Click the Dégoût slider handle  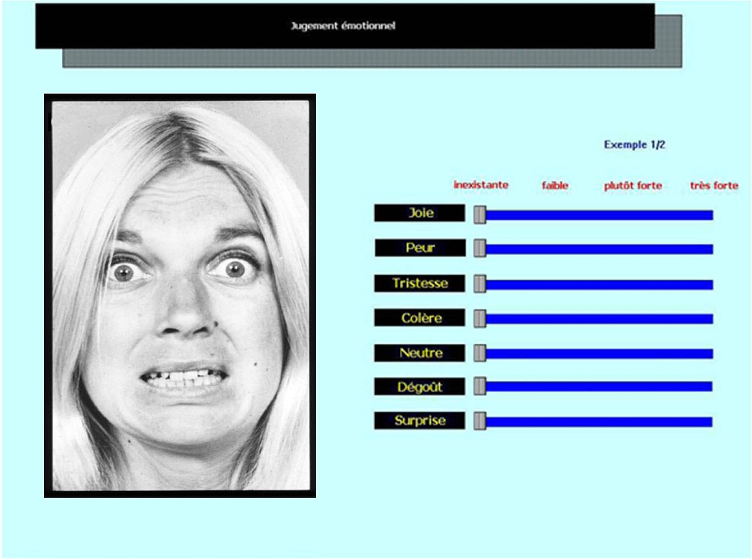click(480, 386)
